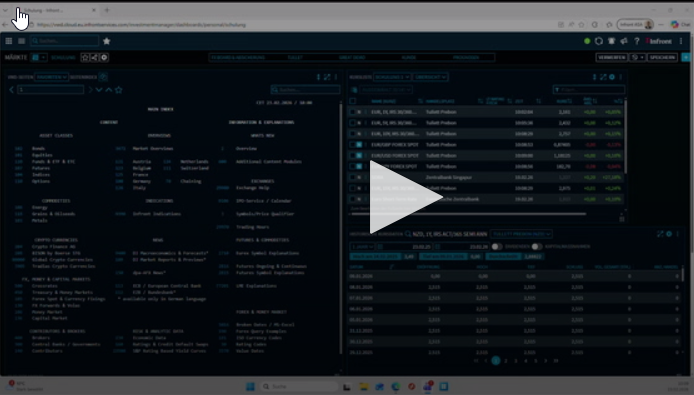Focus the top Suchen search field

65,41
